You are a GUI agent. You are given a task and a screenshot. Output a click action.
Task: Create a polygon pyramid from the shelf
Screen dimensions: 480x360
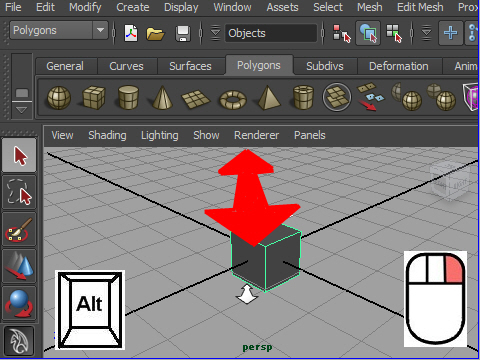coord(268,98)
